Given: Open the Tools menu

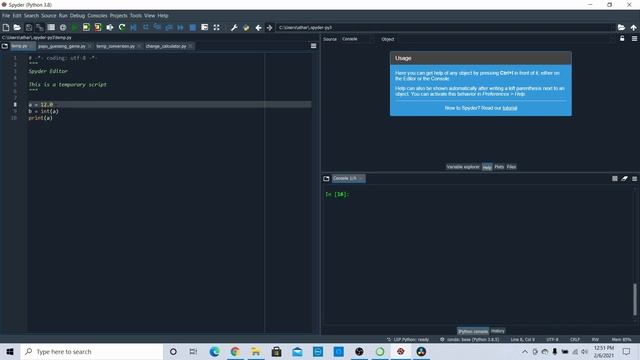Looking at the screenshot, I should 136,16.
